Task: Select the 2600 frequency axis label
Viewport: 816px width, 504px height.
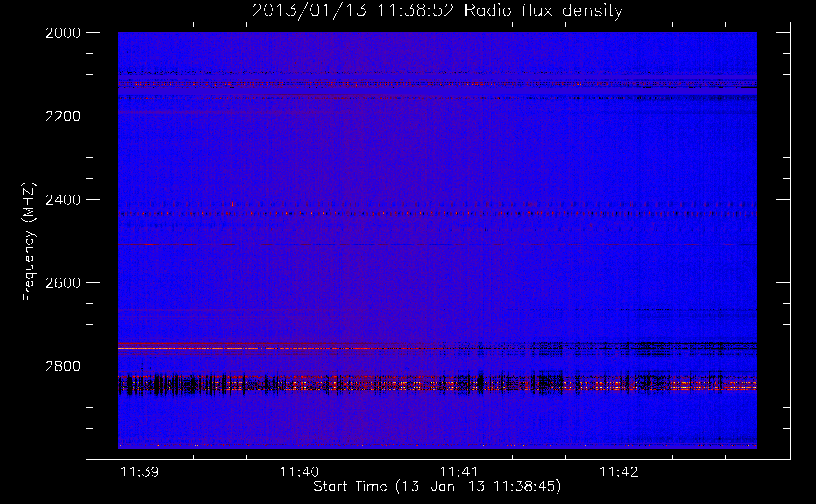Action: pyautogui.click(x=63, y=283)
